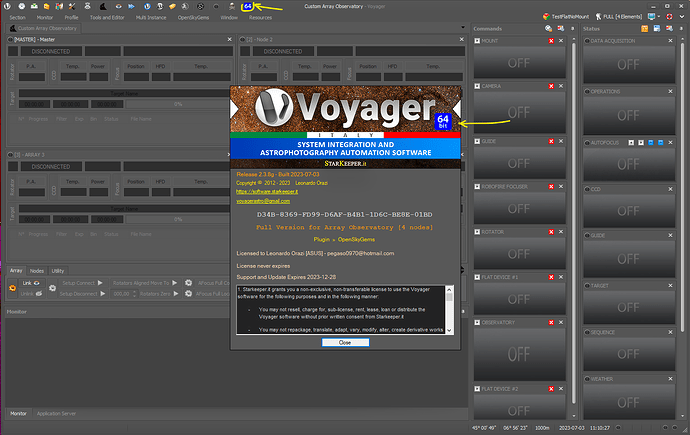Open the Status panel pin dropdown
The width and height of the screenshot is (690, 435).
pos(682,29)
